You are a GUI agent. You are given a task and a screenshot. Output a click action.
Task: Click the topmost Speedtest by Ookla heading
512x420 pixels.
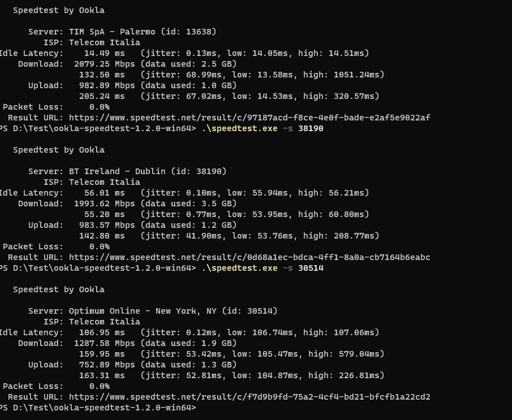tap(59, 10)
